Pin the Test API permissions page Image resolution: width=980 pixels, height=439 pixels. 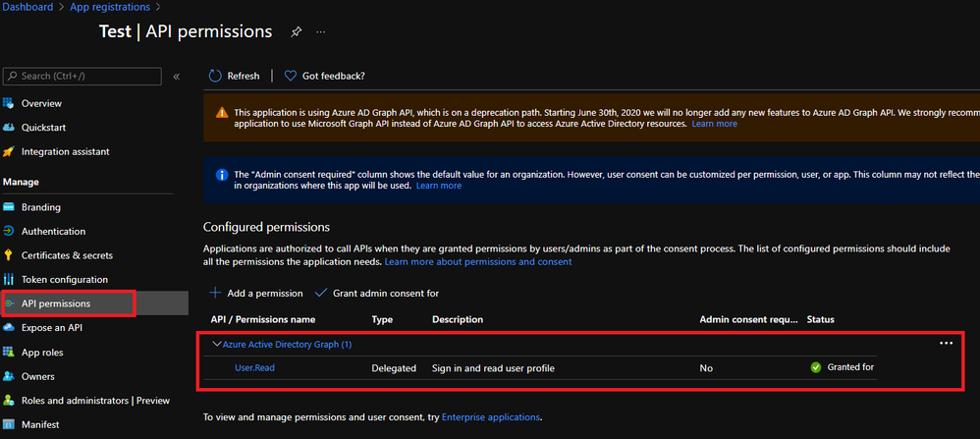coord(297,31)
